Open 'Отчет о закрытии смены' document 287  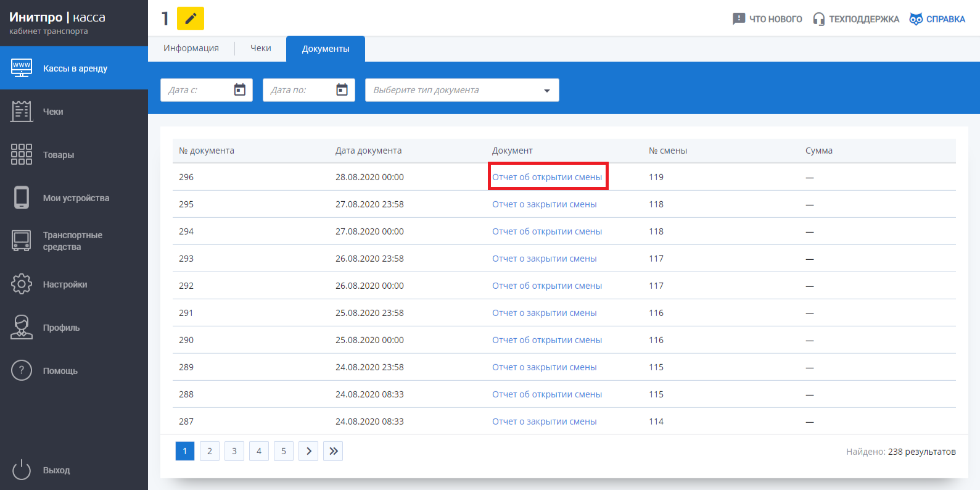pyautogui.click(x=544, y=421)
